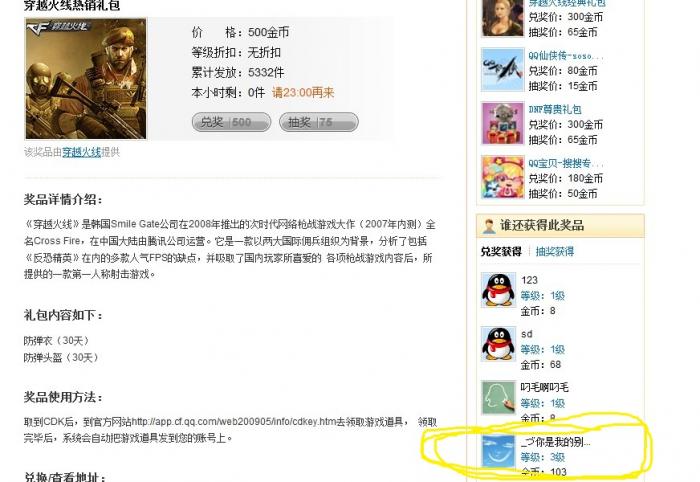
Task: Open the DNF尊贵礼包 title link
Action: (554, 109)
